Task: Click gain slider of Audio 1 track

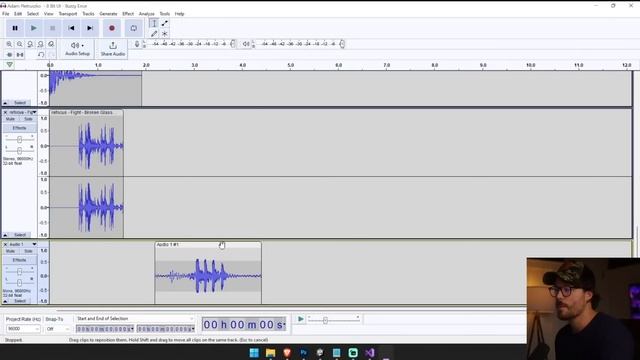Action: [19, 272]
